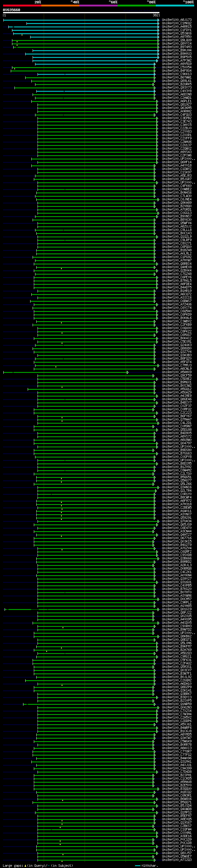
Task: Click UniRef100_Q31M41 hit label
Action: [177, 761]
